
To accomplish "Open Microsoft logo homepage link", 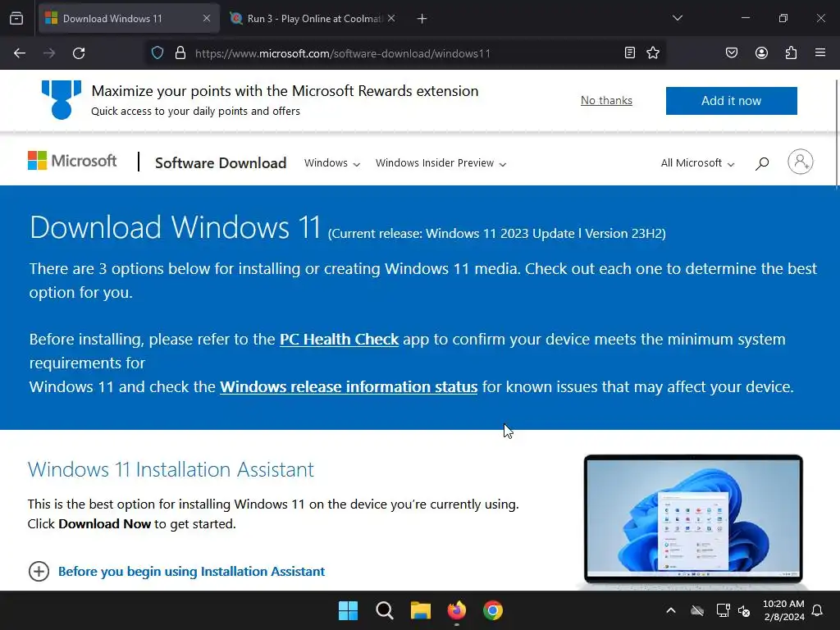I will [72, 161].
